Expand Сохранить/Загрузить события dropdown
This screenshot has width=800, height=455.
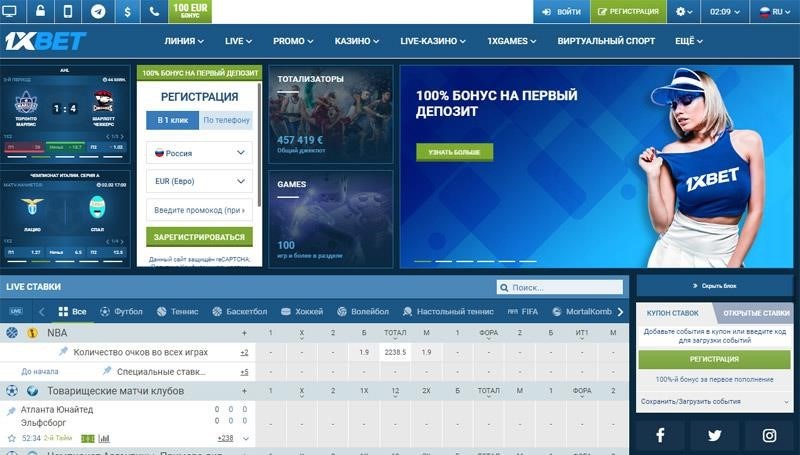[714, 401]
